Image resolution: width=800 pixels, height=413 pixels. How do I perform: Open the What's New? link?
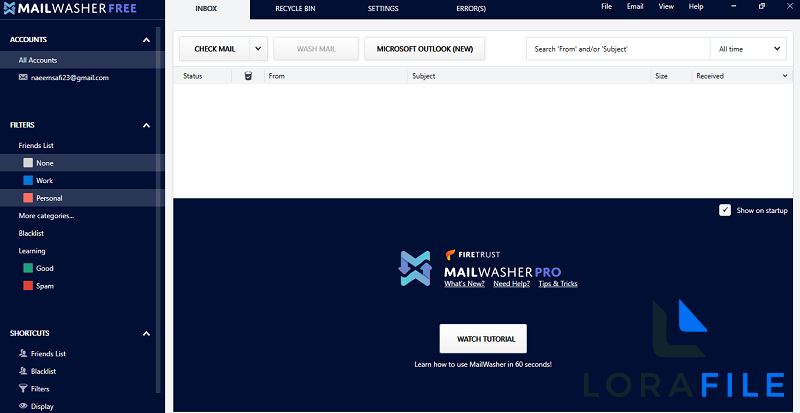tap(464, 284)
